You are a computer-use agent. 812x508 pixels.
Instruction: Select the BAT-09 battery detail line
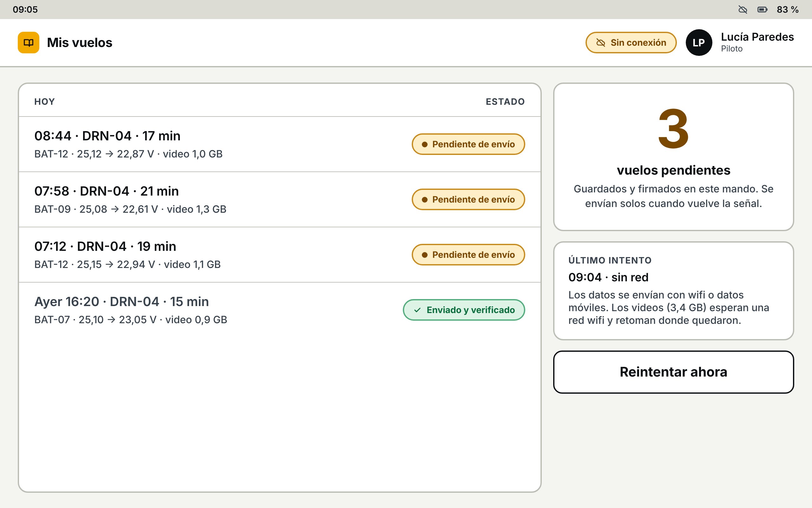[x=130, y=209]
